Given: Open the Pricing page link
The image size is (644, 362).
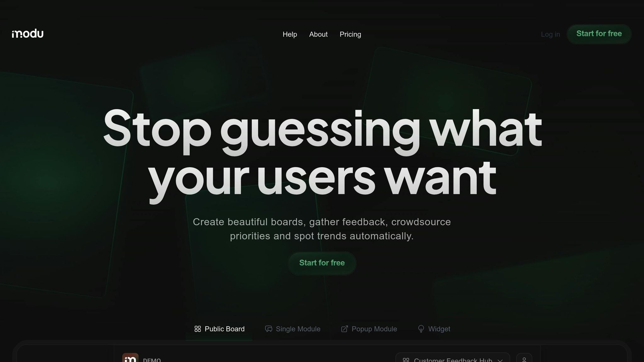Looking at the screenshot, I should [x=350, y=34].
